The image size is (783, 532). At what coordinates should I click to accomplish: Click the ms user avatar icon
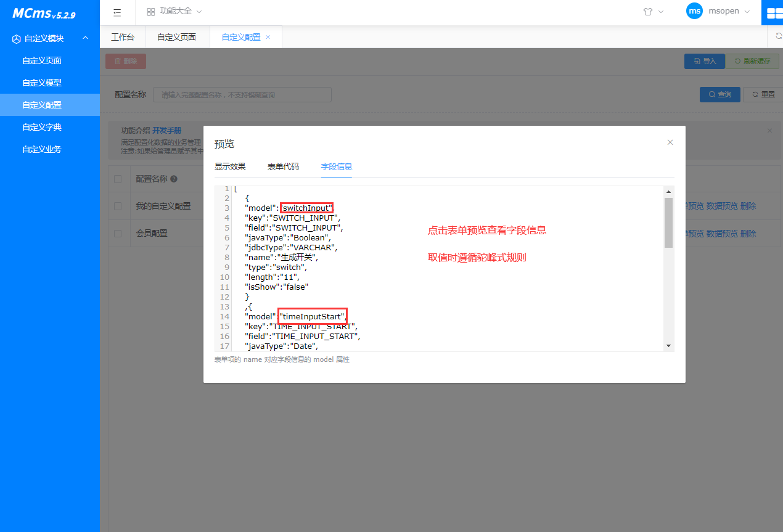point(694,11)
